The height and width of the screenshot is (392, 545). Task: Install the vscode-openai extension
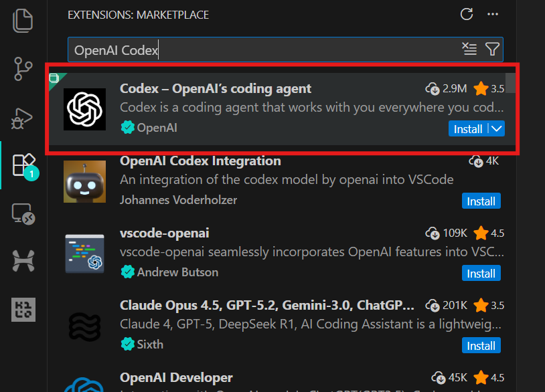[481, 273]
